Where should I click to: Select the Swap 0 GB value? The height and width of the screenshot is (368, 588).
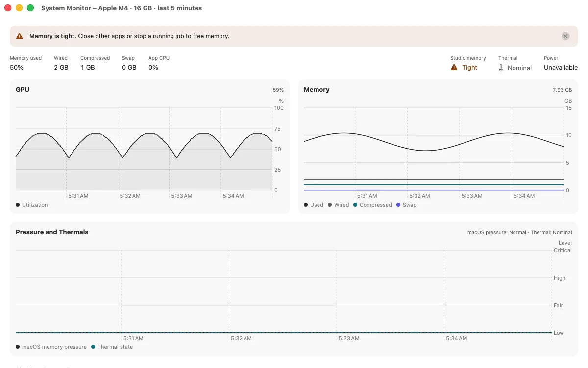coord(129,67)
